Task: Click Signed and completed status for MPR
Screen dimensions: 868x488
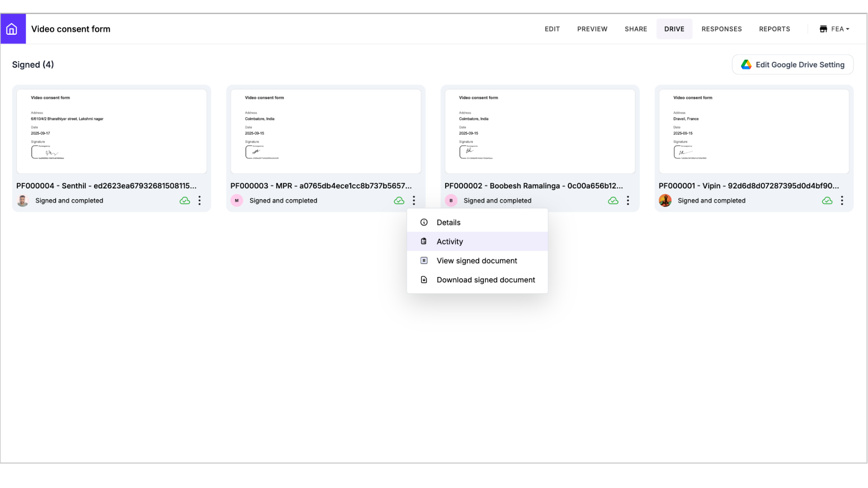Action: tap(283, 201)
